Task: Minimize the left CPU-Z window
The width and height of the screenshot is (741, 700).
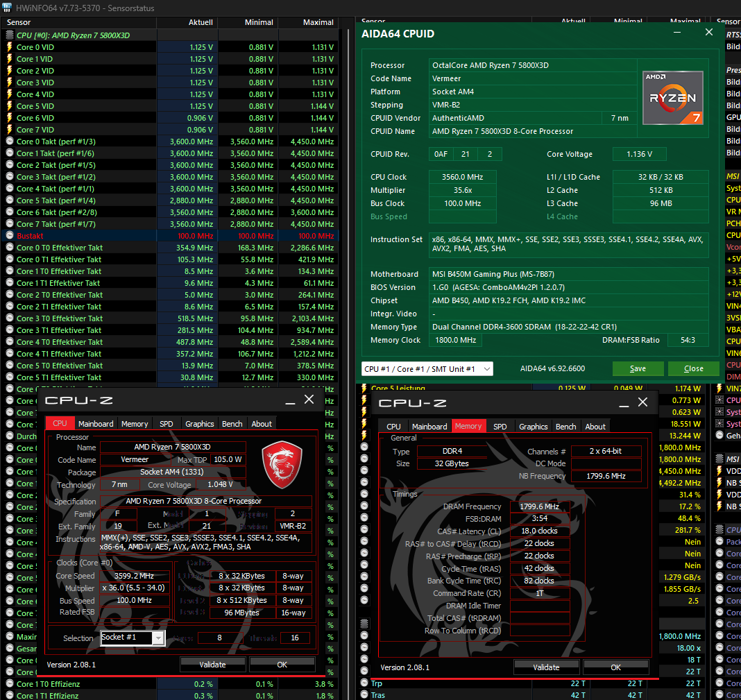Action: tap(290, 400)
